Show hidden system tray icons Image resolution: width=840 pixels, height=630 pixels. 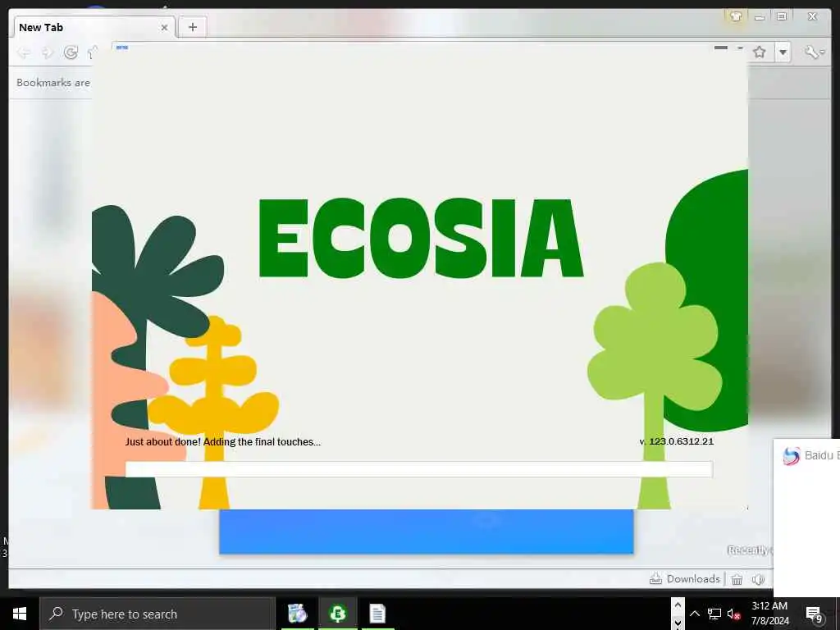click(x=694, y=614)
